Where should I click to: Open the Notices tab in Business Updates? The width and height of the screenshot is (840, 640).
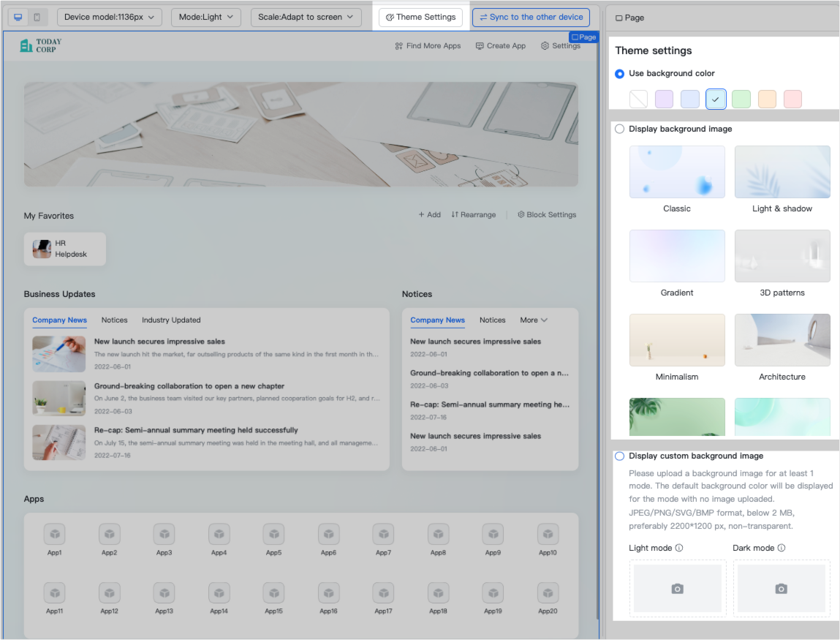(x=114, y=320)
